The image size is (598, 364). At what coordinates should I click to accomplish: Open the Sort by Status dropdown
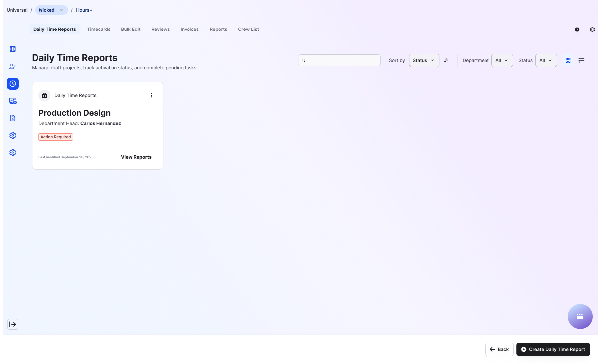(x=424, y=60)
